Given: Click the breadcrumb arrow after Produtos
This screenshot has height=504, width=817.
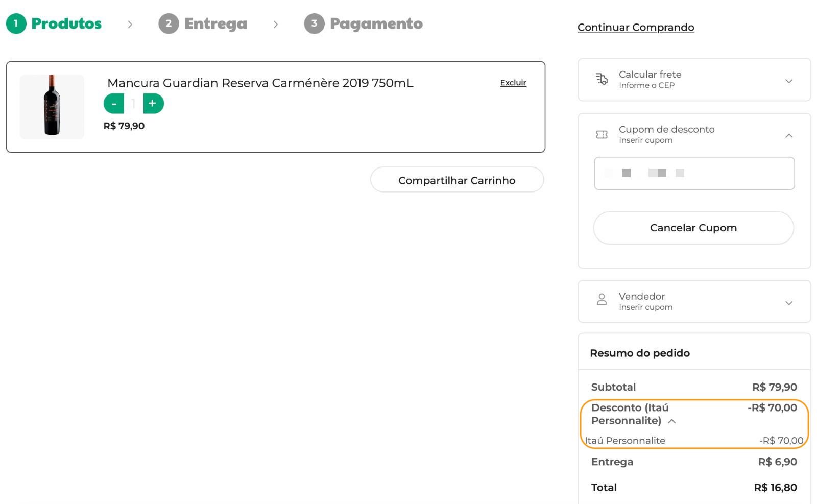Looking at the screenshot, I should tap(130, 24).
